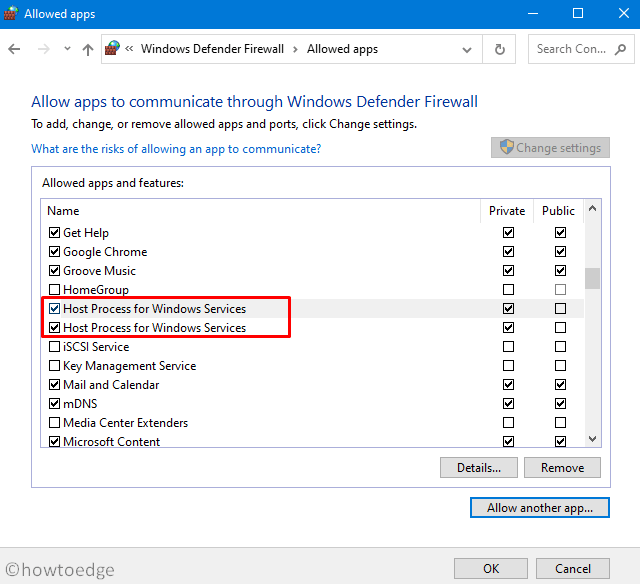Click the refresh button in address bar
Viewport: 640px width, 584px height.
point(500,49)
